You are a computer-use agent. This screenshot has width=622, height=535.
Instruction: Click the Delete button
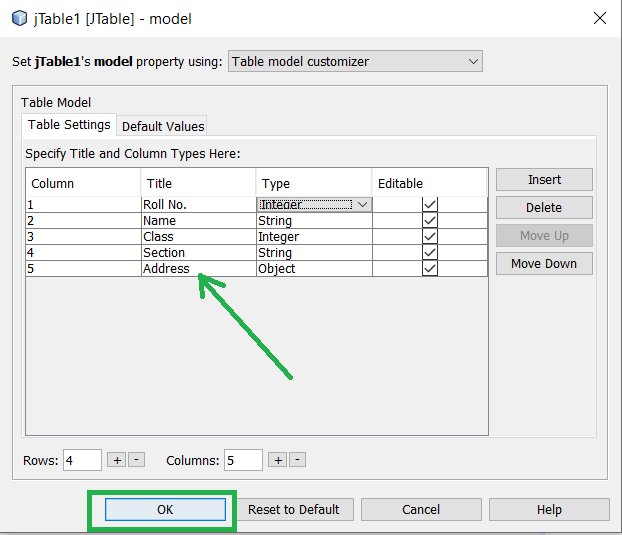544,207
